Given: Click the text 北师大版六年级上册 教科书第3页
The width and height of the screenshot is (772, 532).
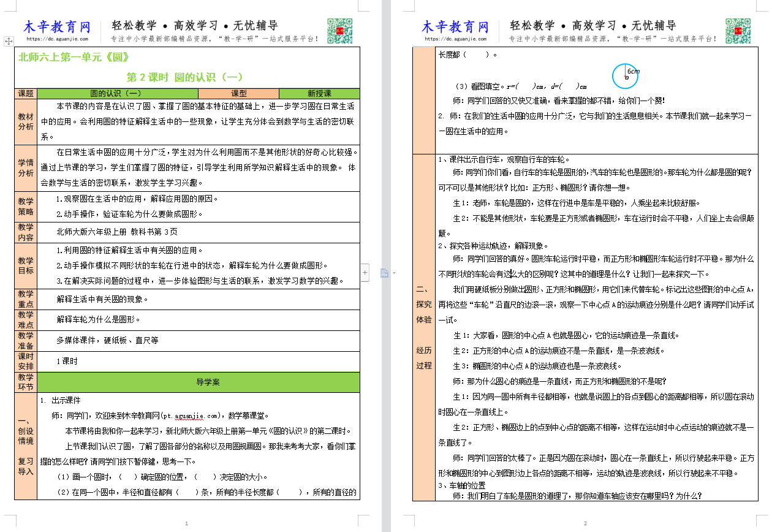Looking at the screenshot, I should [x=117, y=232].
